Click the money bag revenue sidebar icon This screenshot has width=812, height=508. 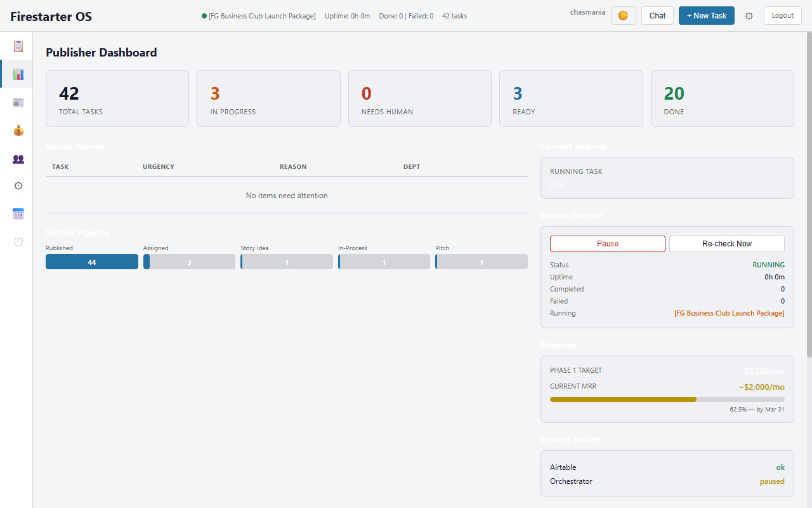(x=18, y=130)
